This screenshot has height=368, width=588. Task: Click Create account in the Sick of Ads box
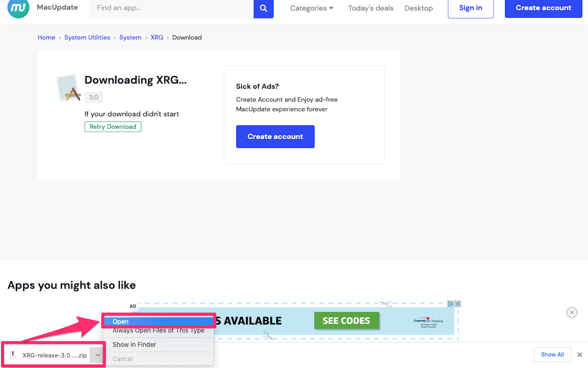coord(275,137)
